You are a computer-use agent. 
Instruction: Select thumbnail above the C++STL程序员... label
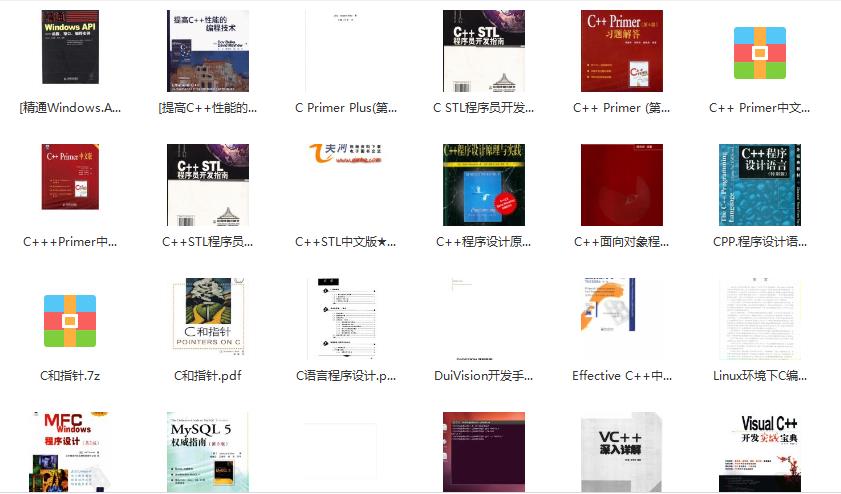(x=208, y=185)
